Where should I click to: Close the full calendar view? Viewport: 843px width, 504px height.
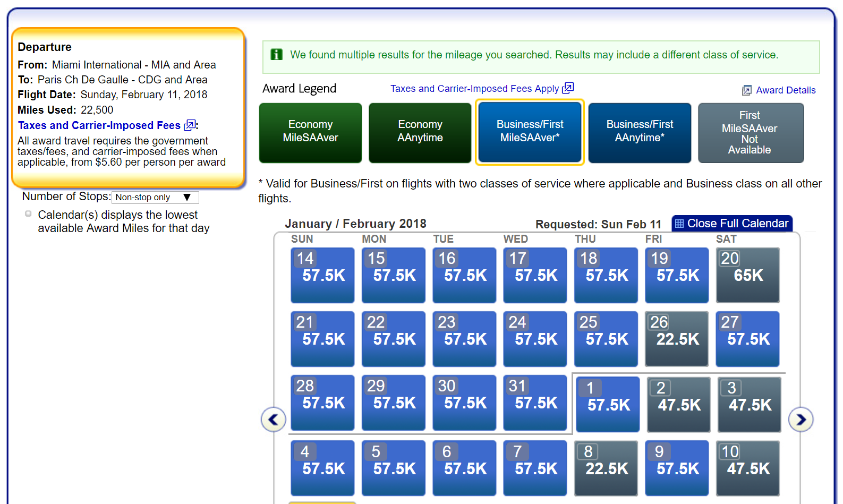pos(737,224)
